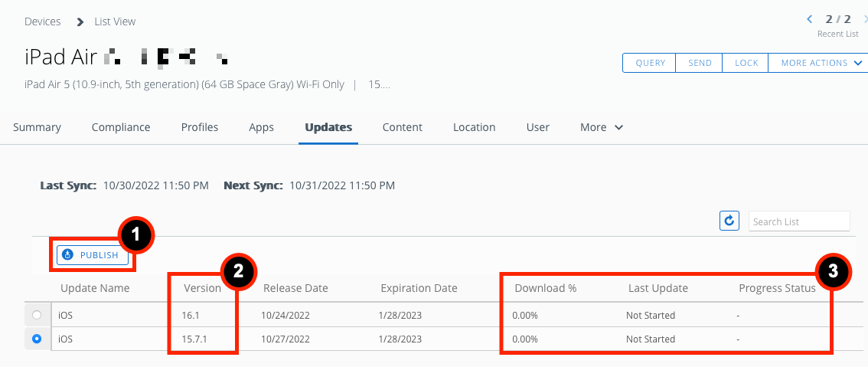
Task: Go to List View breadcrumb
Action: tap(115, 21)
